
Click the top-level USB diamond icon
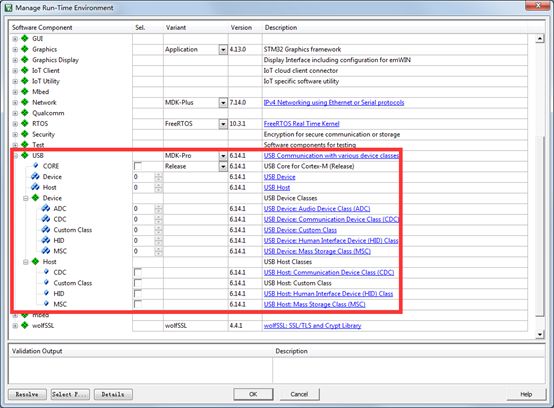point(24,155)
